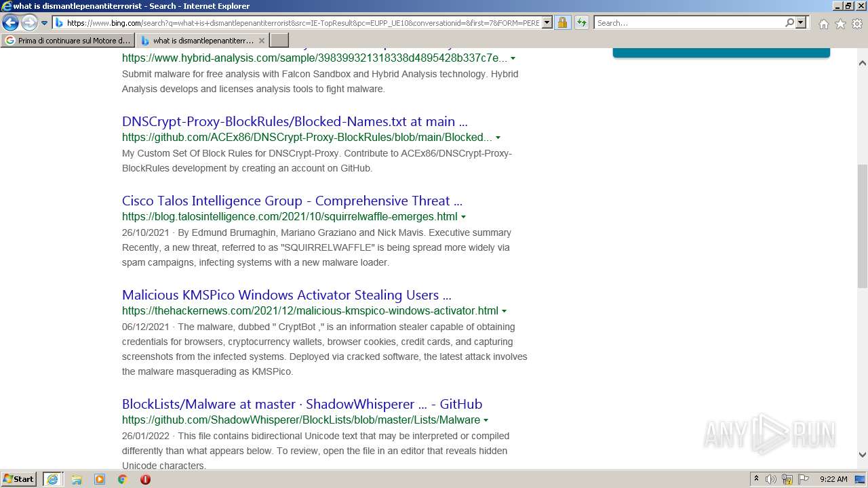The height and width of the screenshot is (488, 868).
Task: Open a new blank tab
Action: click(279, 41)
